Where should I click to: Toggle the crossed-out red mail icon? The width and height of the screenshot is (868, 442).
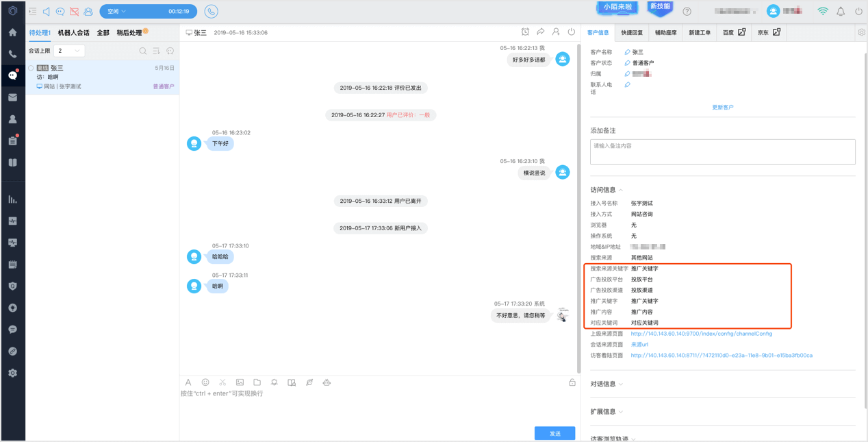pyautogui.click(x=74, y=12)
